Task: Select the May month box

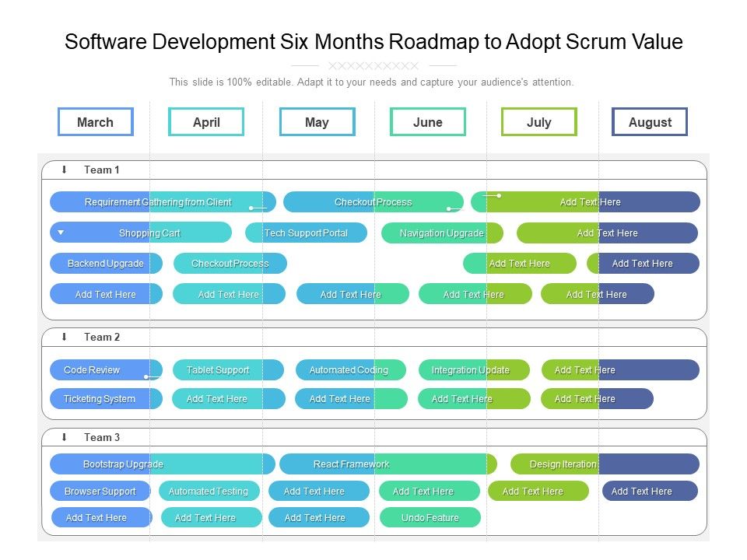Action: pyautogui.click(x=317, y=122)
